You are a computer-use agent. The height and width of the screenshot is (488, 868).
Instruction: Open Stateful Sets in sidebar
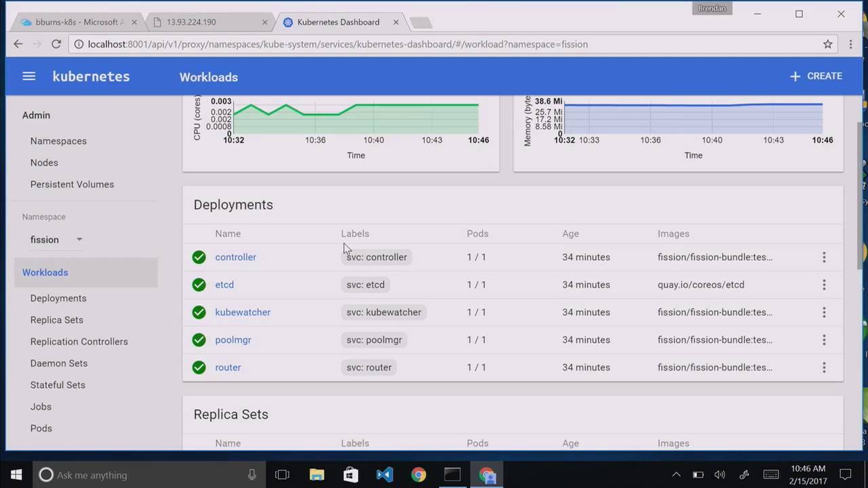point(58,385)
